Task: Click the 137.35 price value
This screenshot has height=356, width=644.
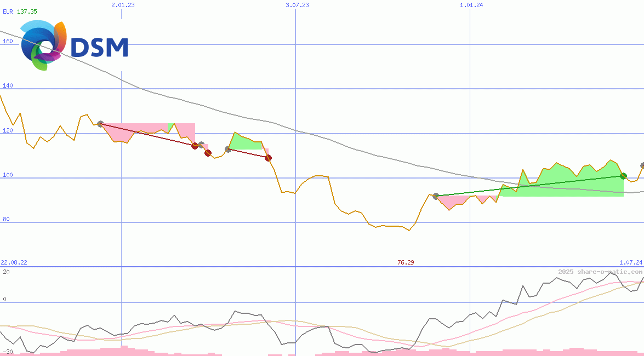Action: coord(27,12)
